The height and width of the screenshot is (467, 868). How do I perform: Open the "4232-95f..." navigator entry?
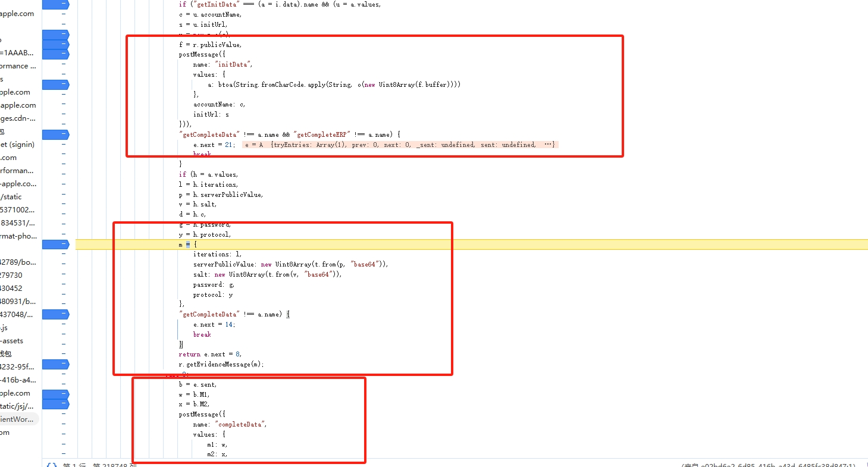point(18,367)
